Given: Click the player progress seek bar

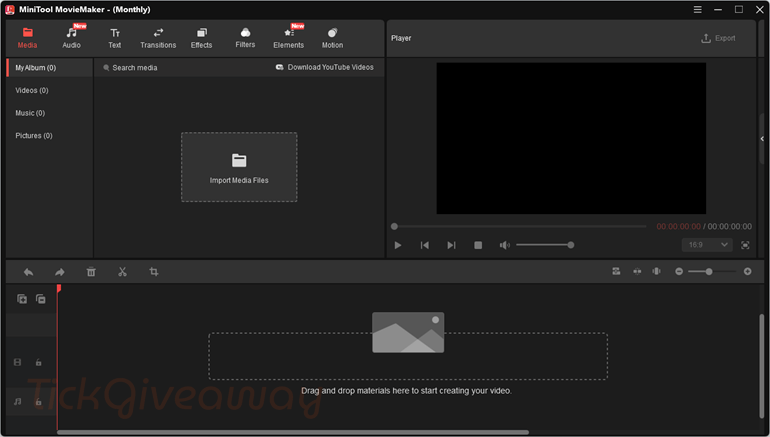Looking at the screenshot, I should (x=520, y=226).
